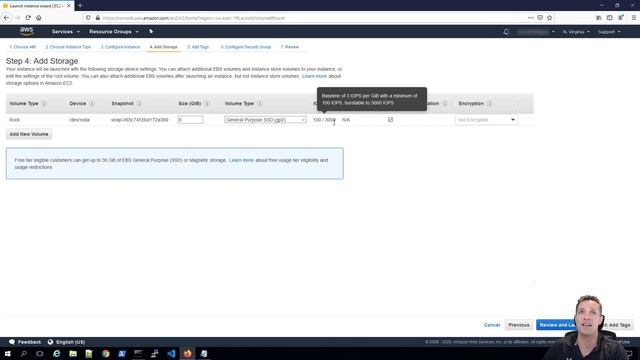Click the Previous button
The width and height of the screenshot is (640, 360).
(519, 325)
